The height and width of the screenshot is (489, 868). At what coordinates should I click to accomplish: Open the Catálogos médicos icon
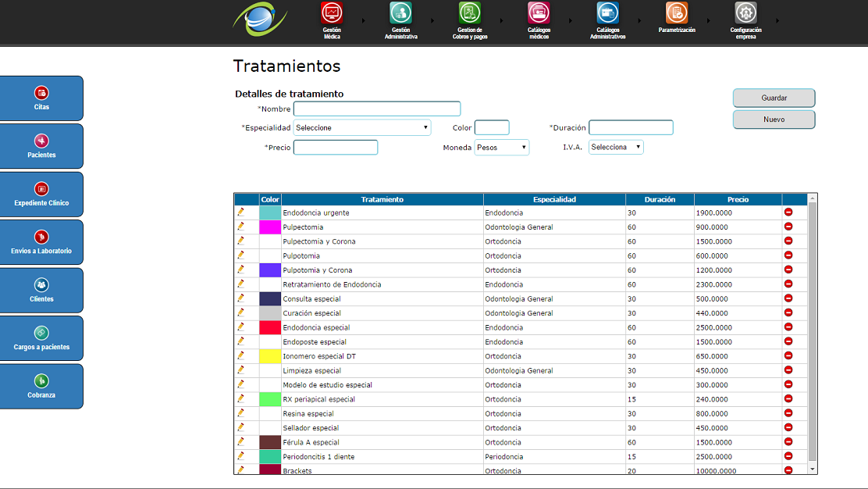coord(539,13)
